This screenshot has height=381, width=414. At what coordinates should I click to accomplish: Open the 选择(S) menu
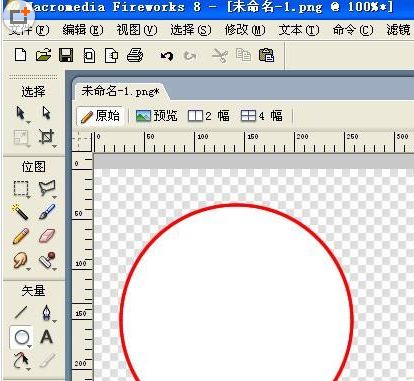191,31
